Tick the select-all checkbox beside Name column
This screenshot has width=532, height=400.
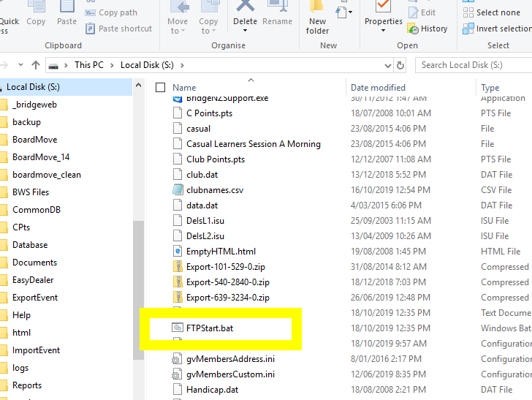(161, 88)
